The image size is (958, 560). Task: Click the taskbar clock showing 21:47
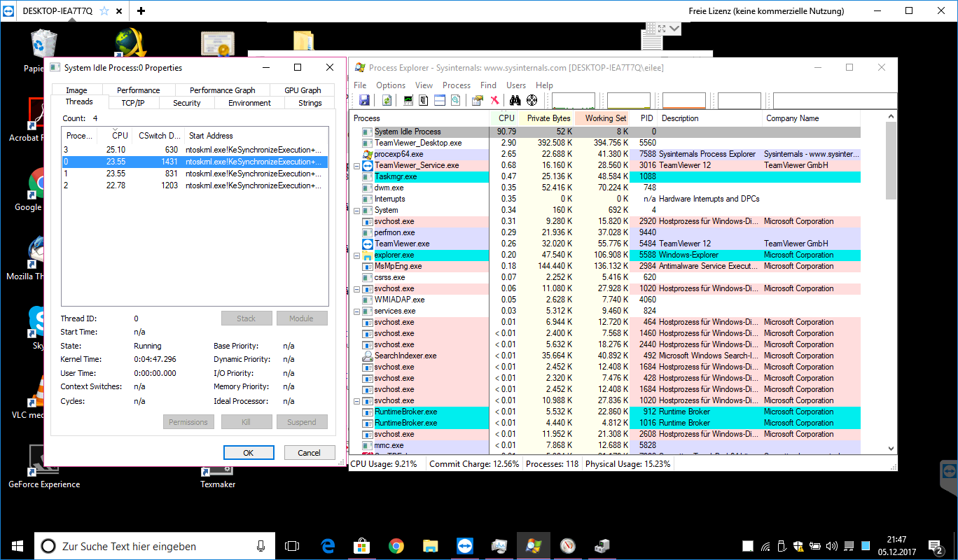point(896,540)
